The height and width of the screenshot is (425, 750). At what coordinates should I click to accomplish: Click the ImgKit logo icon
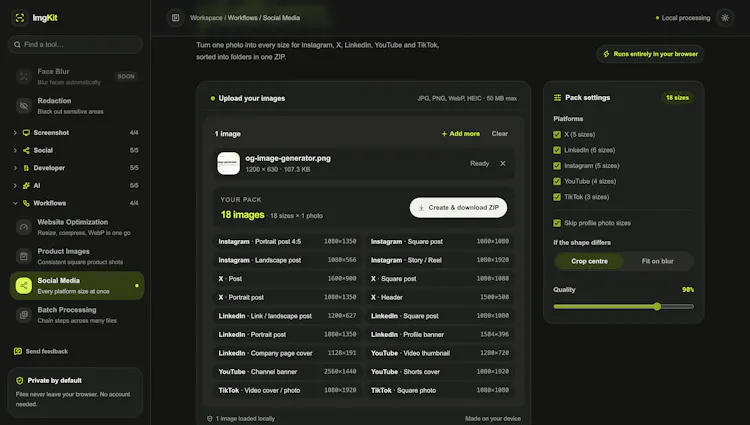20,18
